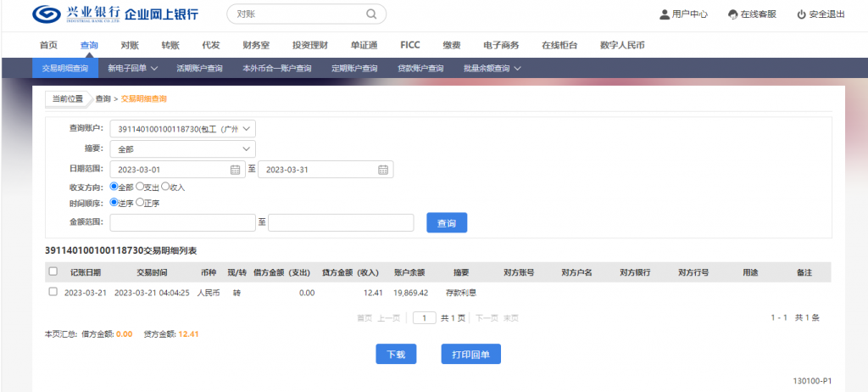Screen dimensions: 868x392
Task: Click the online customer service headset icon
Action: click(x=732, y=14)
